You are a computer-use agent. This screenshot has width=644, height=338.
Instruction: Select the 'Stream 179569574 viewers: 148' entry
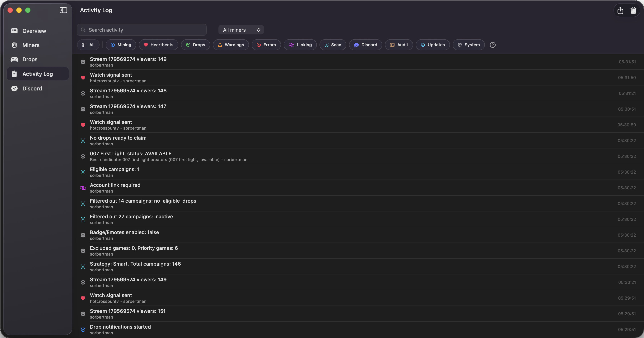point(358,93)
